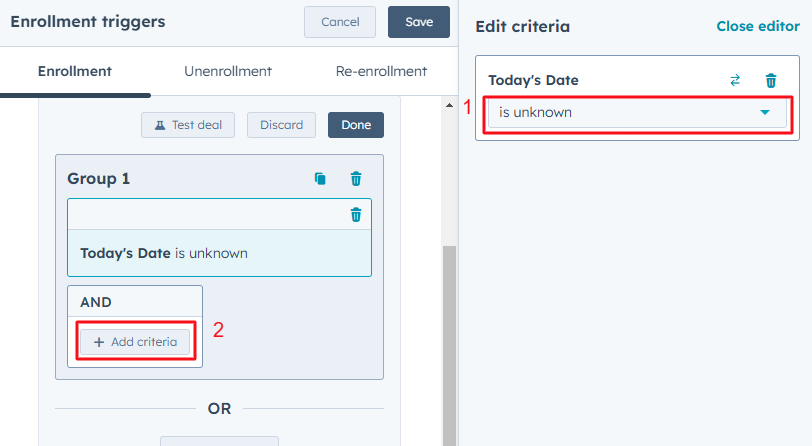
Task: Click the Done button
Action: (356, 125)
